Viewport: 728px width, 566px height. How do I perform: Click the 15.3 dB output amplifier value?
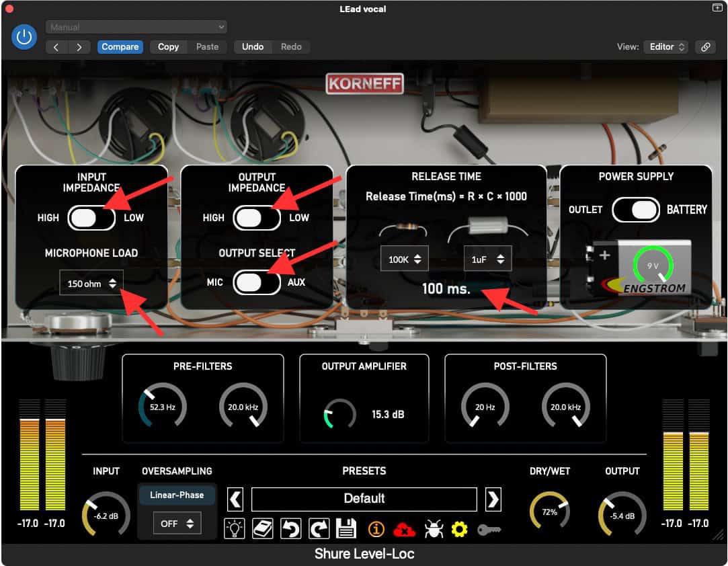(x=388, y=414)
